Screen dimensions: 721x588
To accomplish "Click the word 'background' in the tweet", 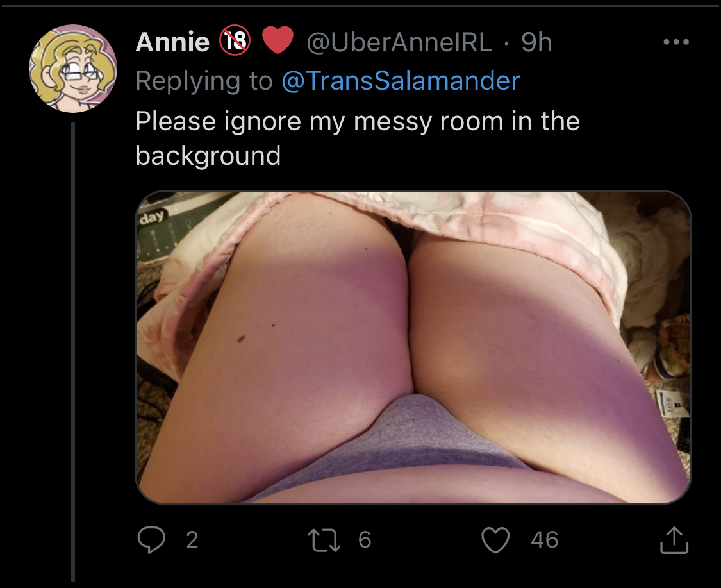I will pyautogui.click(x=208, y=156).
